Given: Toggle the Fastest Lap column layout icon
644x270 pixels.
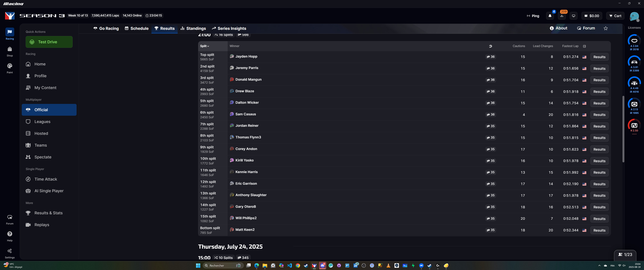Looking at the screenshot, I should [x=584, y=46].
